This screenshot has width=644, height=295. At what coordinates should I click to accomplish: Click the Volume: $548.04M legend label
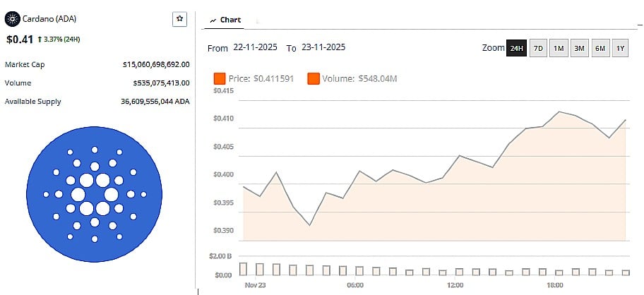pos(359,79)
